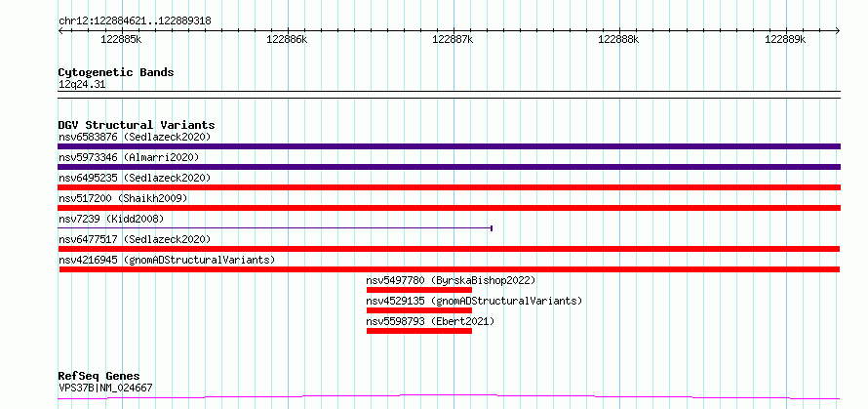Select the DGV Structural Variants track title
The height and width of the screenshot is (409, 868).
pos(137,125)
